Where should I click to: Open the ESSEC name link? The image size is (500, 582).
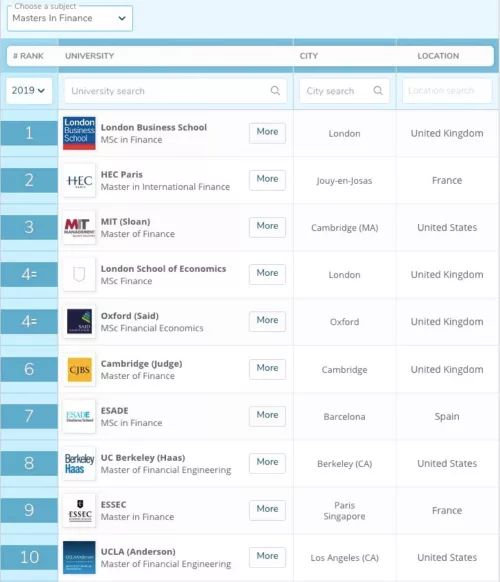coord(114,505)
